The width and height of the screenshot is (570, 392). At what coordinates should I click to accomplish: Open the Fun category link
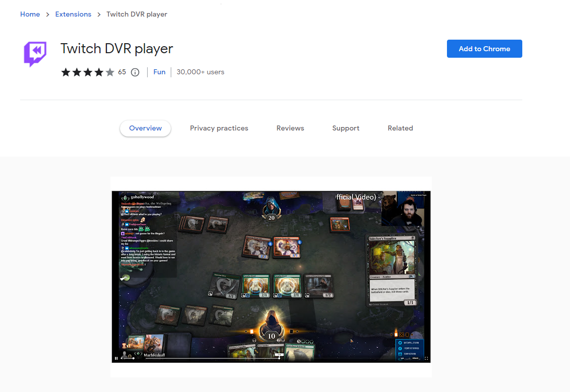click(x=159, y=72)
